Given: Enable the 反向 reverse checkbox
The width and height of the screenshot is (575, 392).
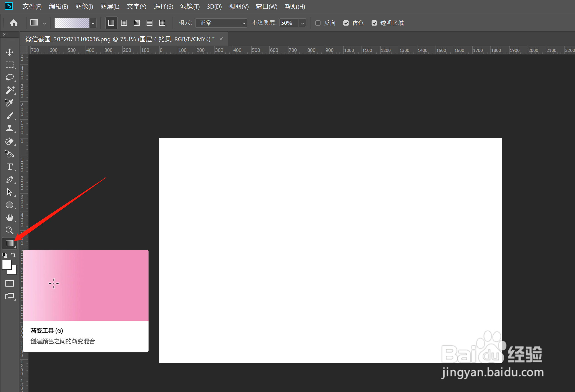Looking at the screenshot, I should coord(318,23).
